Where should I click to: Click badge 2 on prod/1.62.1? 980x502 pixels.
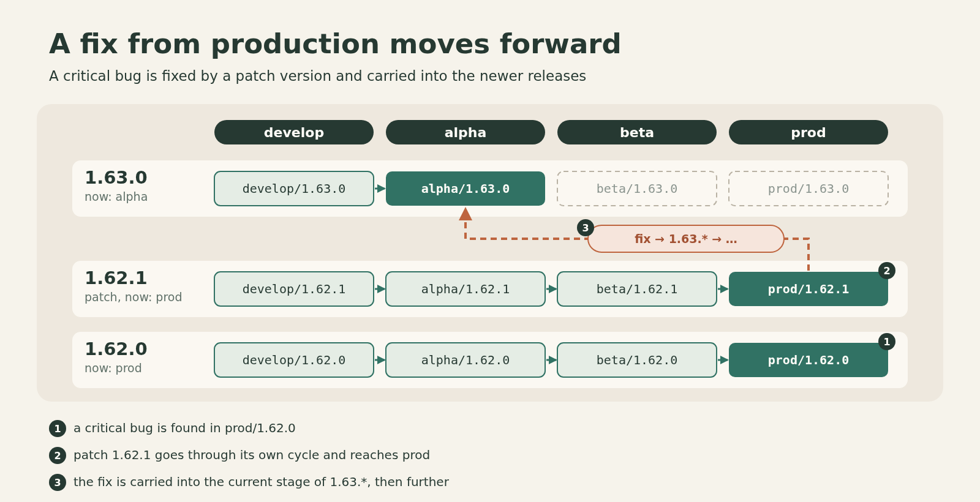(x=887, y=271)
